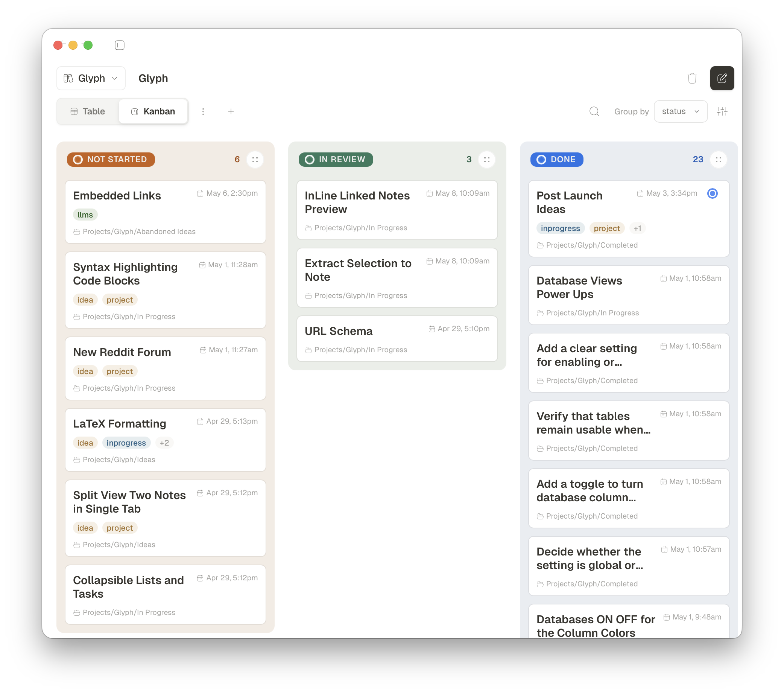Image resolution: width=784 pixels, height=694 pixels.
Task: Open search with magnifier icon
Action: (x=594, y=112)
